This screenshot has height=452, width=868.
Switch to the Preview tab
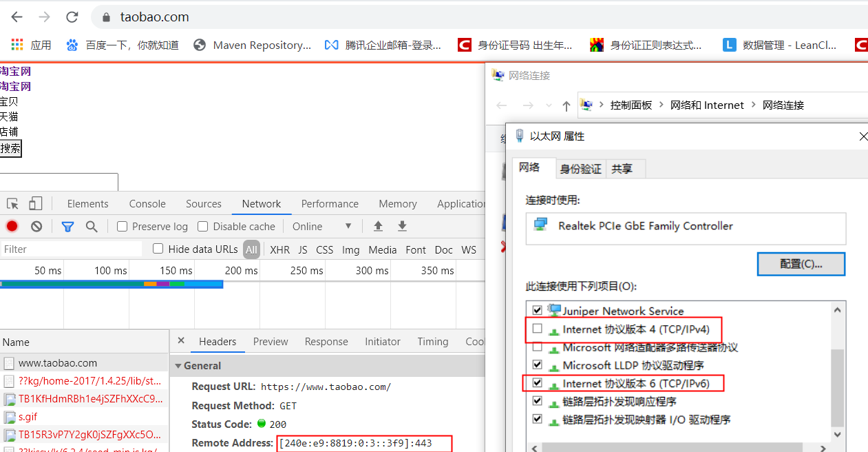point(270,341)
